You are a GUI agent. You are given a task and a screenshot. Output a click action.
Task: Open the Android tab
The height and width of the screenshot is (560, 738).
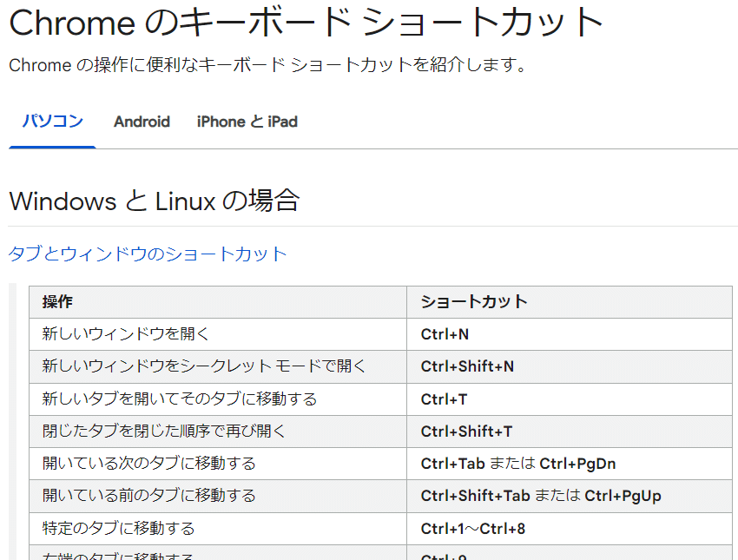click(142, 122)
